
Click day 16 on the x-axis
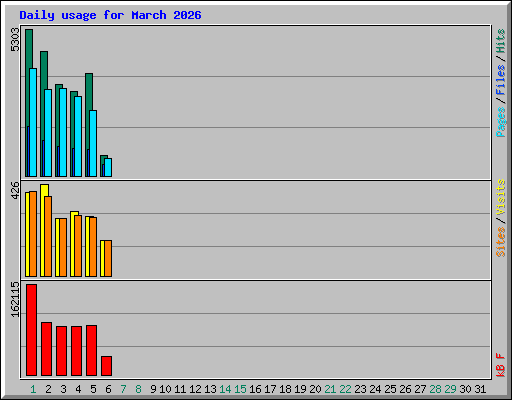point(255,389)
